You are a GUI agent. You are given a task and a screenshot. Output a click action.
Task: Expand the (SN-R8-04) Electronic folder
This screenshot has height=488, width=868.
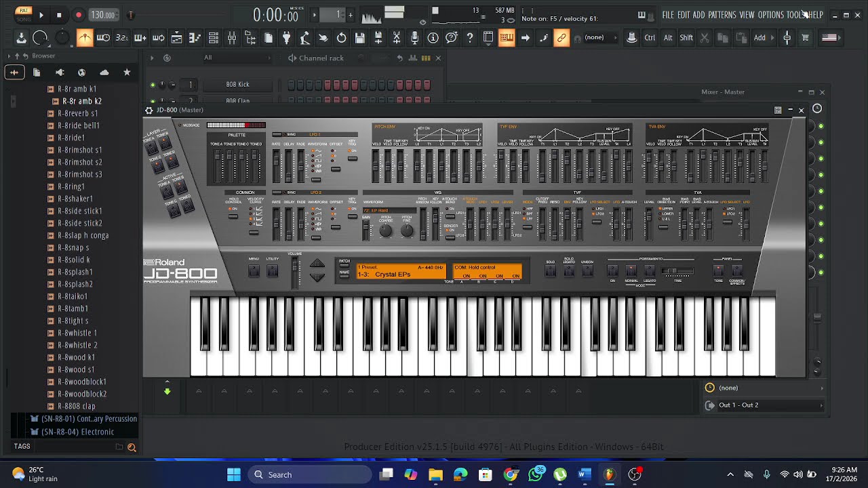pos(77,432)
